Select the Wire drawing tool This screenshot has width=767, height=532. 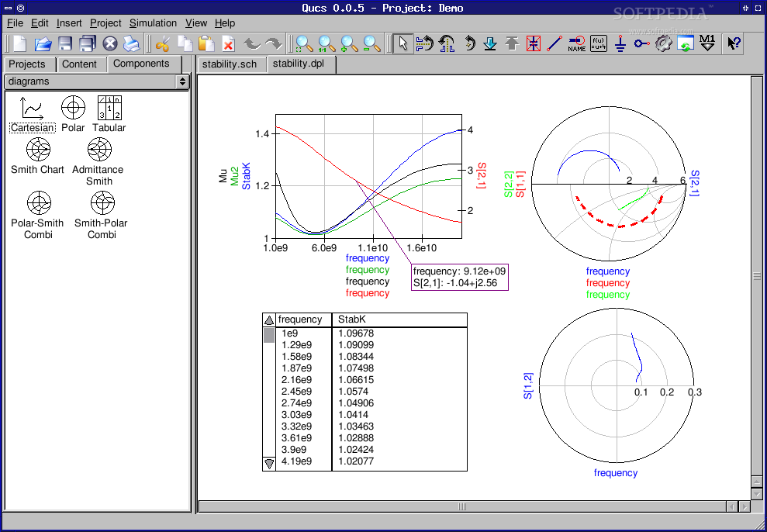coord(555,43)
